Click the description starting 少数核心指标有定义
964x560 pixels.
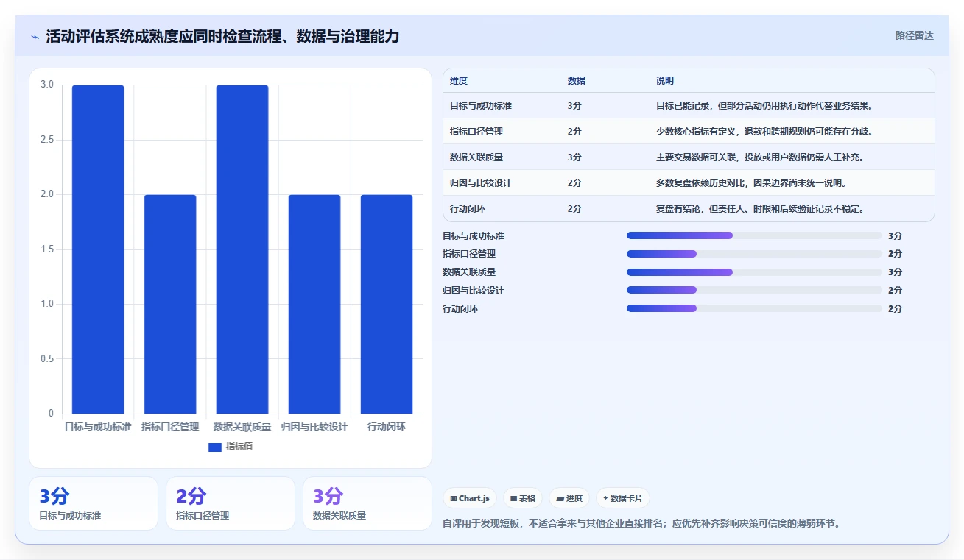[764, 132]
